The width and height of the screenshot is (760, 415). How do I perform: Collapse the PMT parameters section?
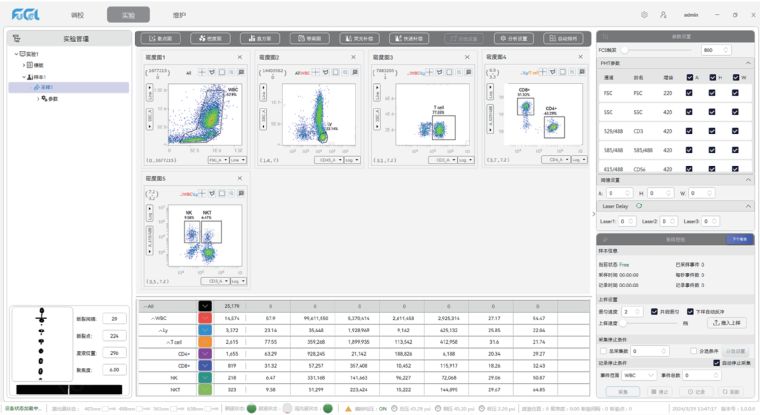tap(748, 63)
